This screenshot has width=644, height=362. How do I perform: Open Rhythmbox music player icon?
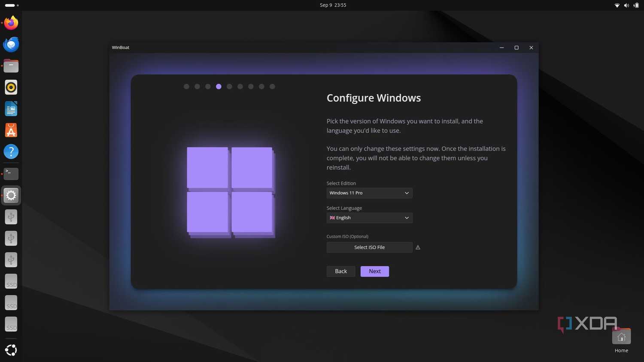point(11,87)
